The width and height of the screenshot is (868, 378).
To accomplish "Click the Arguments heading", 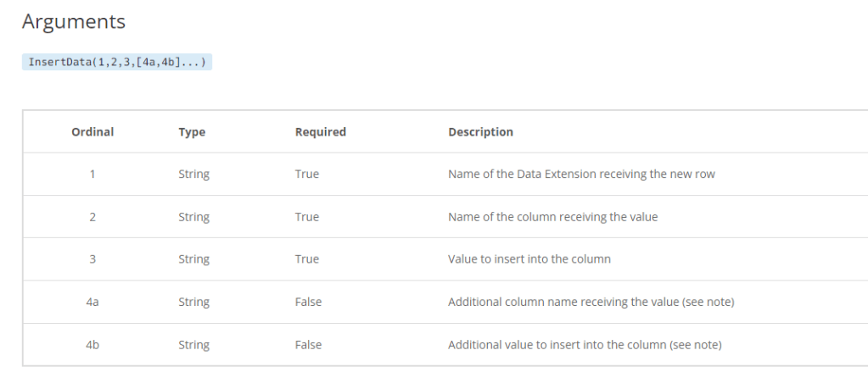I will point(74,22).
